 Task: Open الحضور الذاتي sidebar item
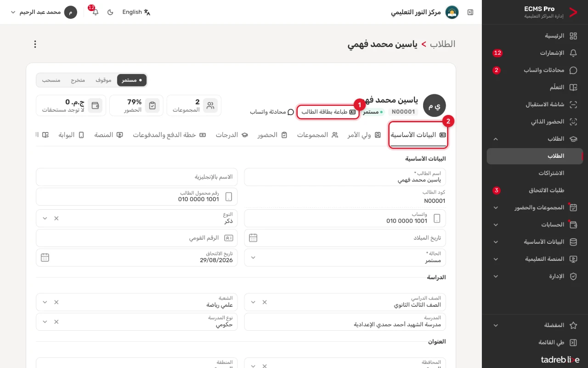(x=535, y=122)
